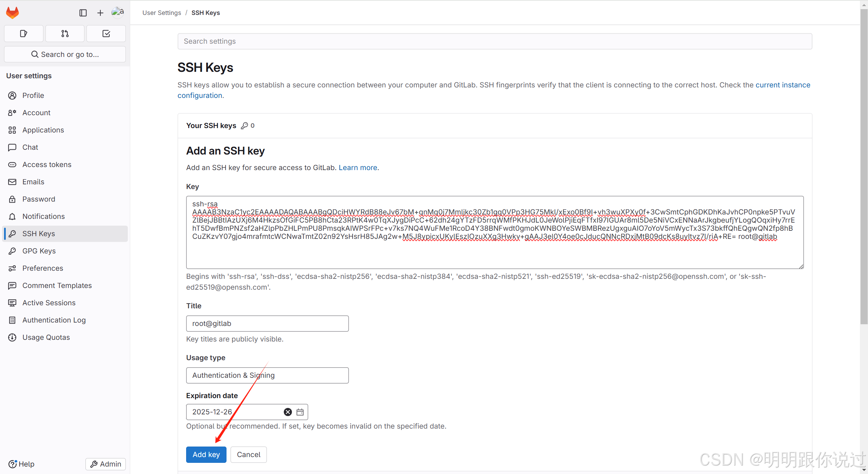Open Emails settings
Image resolution: width=868 pixels, height=474 pixels.
tap(65, 182)
